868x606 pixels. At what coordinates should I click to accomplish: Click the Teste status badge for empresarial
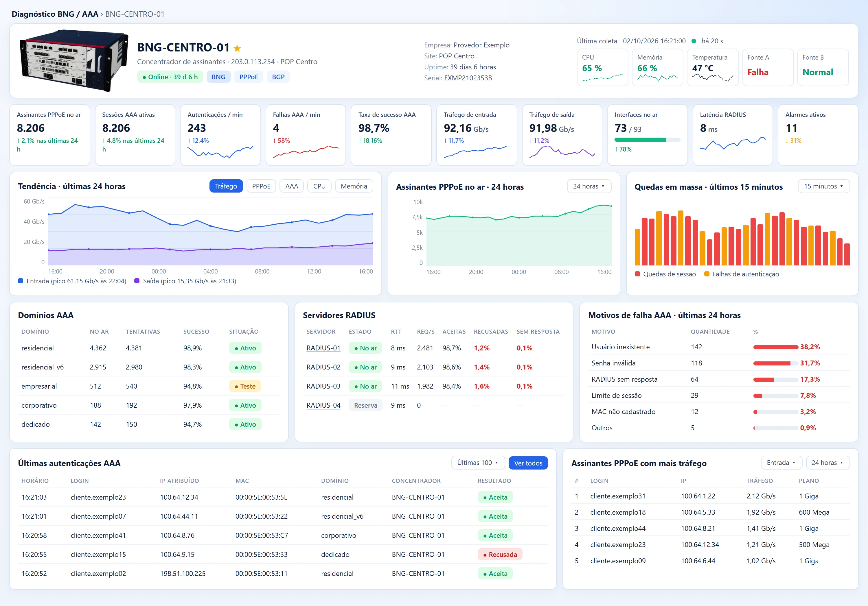coord(245,387)
